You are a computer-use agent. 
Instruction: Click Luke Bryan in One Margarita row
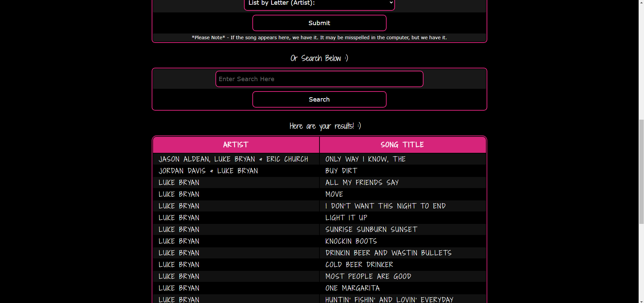coord(179,288)
